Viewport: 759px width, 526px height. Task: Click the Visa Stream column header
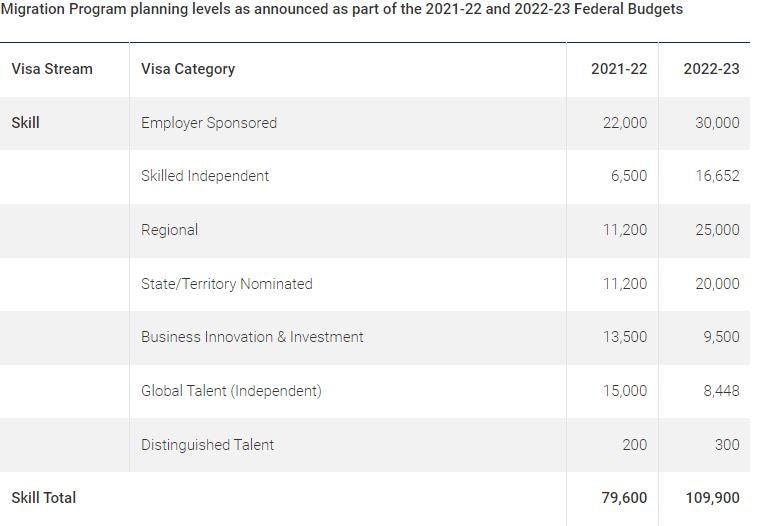[x=52, y=69]
